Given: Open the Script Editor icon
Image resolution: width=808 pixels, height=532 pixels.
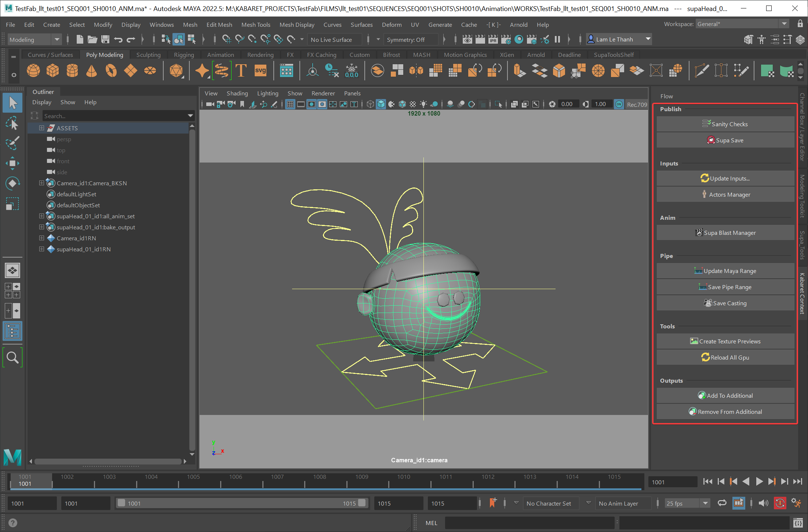Looking at the screenshot, I should point(798,522).
